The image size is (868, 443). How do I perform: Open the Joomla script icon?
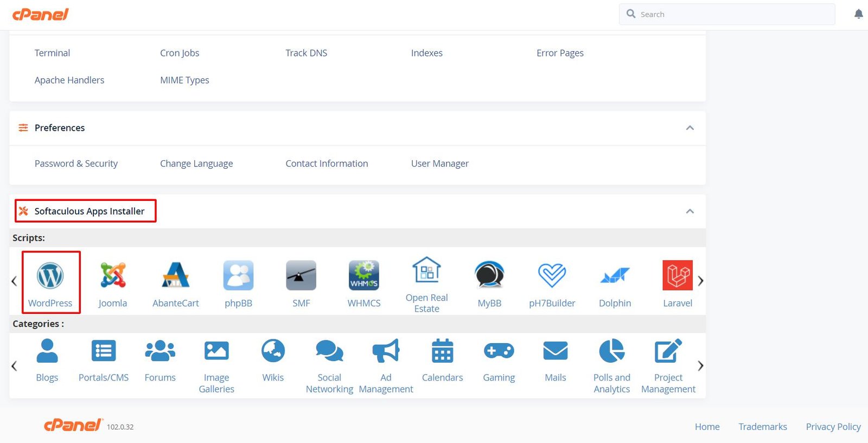tap(113, 275)
